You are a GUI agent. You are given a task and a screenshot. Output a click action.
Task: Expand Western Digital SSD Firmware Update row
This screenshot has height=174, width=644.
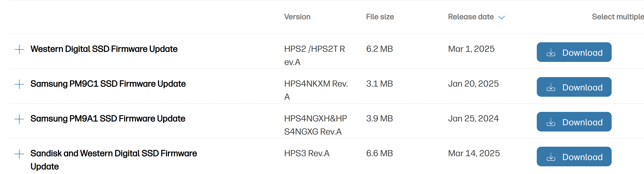click(19, 50)
